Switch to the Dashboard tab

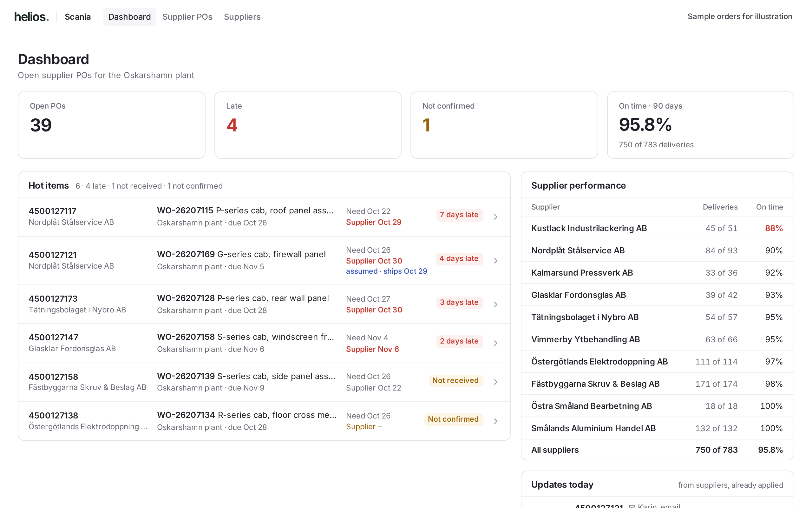[x=129, y=17]
